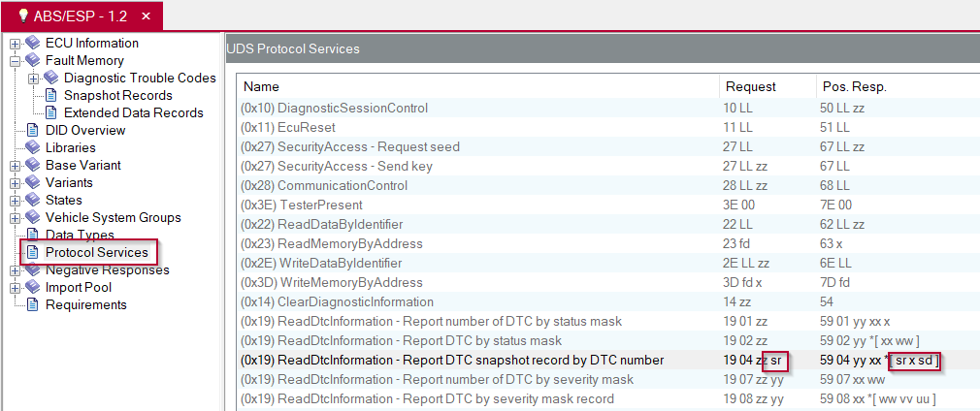This screenshot has height=411, width=980.
Task: Click the Libraries book icon
Action: pyautogui.click(x=33, y=148)
